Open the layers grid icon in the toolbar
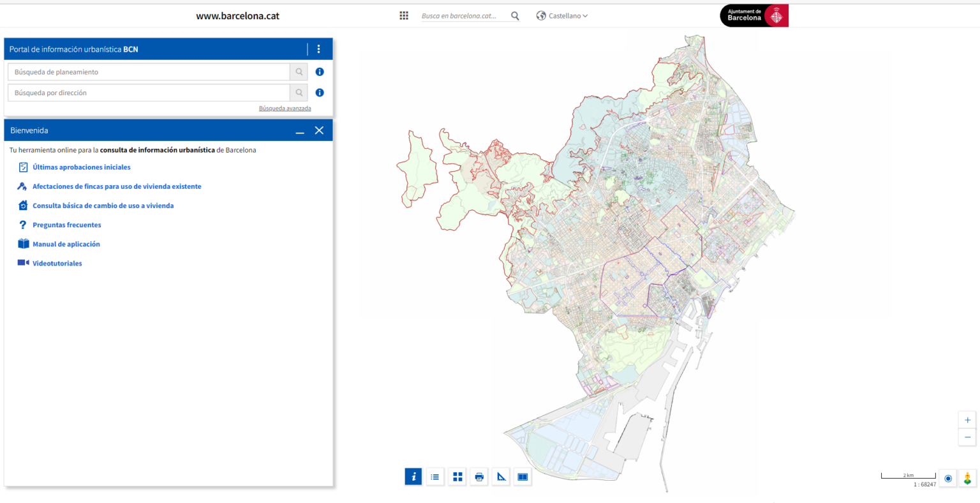This screenshot has height=503, width=980. click(x=457, y=476)
